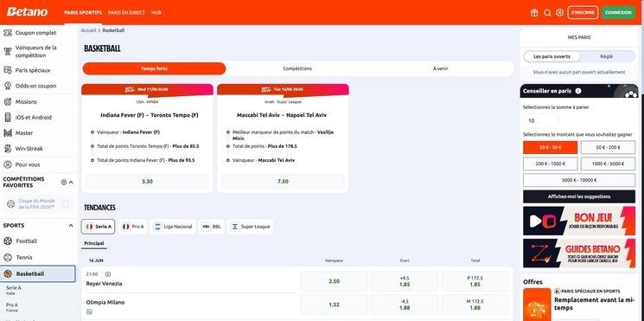This screenshot has height=321, width=644.
Task: Click the Pour vous user icon
Action: click(8, 164)
